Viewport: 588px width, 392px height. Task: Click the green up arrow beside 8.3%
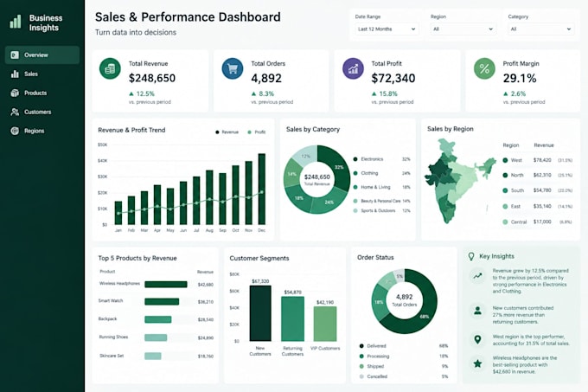253,93
